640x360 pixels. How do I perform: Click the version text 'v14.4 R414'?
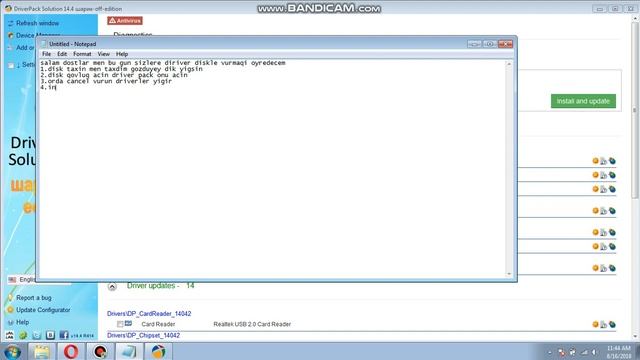click(x=82, y=336)
